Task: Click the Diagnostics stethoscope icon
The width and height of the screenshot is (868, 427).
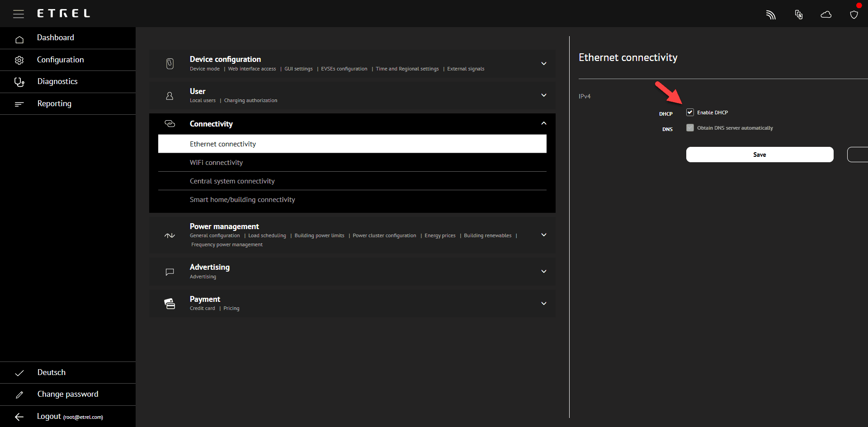Action: pos(19,82)
